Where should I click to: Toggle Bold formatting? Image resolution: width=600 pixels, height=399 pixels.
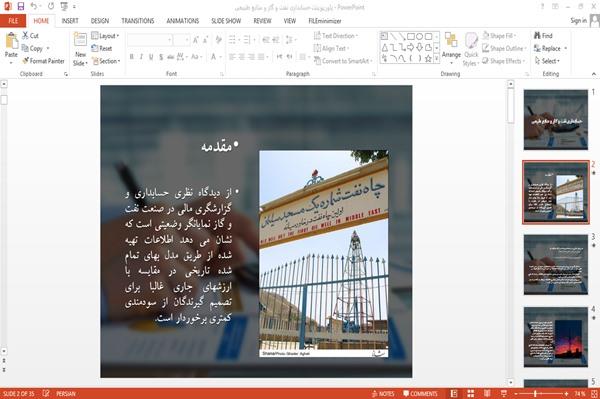click(132, 57)
